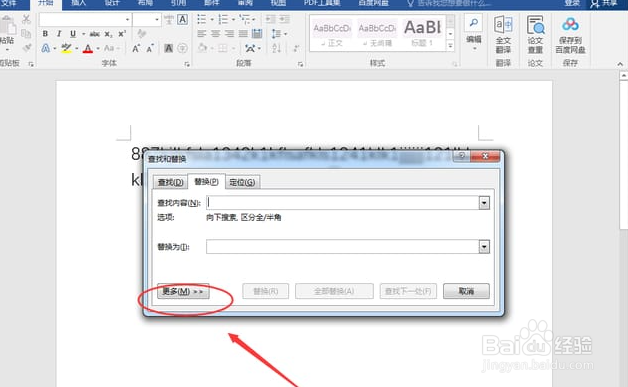Open the 编辑 find magnifier menu
Viewport: 628px width, 387px height.
coord(474,32)
